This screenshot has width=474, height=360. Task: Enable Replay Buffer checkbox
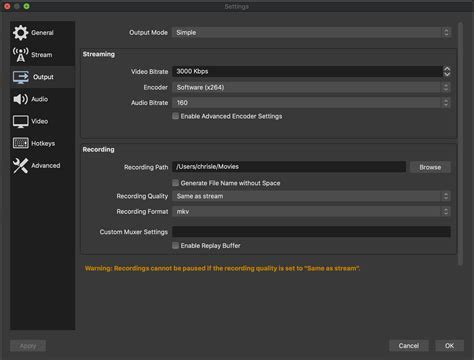(175, 245)
